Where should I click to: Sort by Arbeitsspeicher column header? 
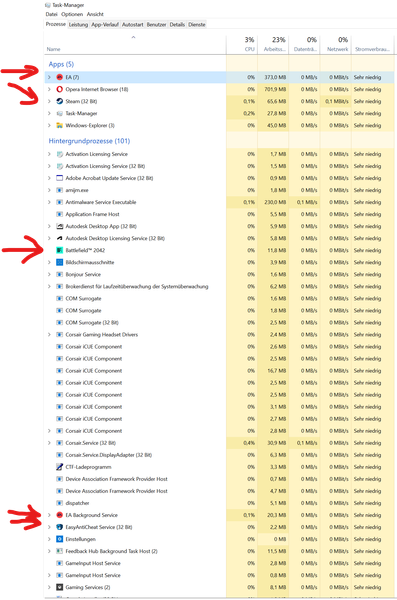[273, 44]
